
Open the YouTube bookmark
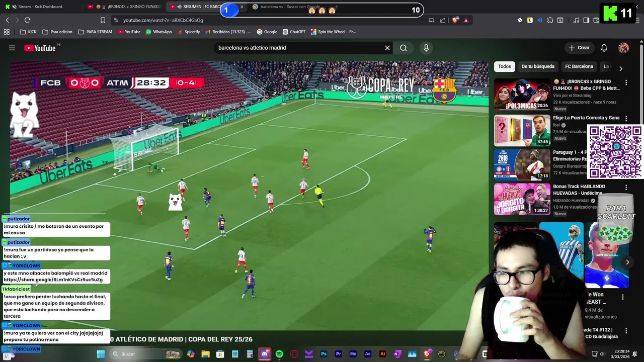click(129, 32)
